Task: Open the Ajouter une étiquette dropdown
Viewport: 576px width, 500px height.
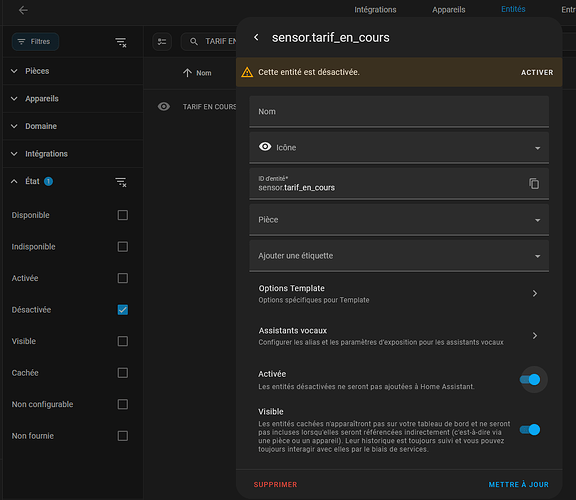Action: (x=399, y=256)
